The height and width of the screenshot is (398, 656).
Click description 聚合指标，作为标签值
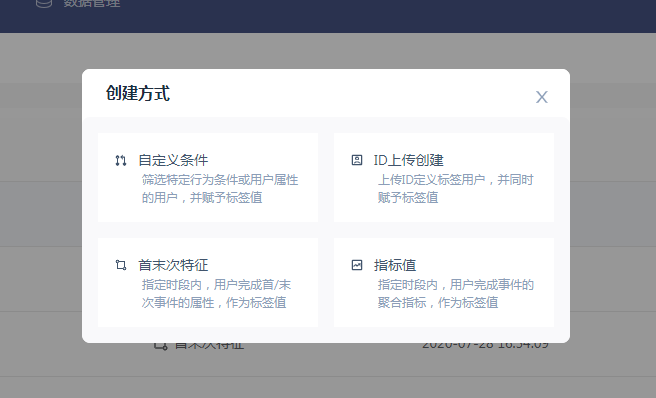coord(438,303)
